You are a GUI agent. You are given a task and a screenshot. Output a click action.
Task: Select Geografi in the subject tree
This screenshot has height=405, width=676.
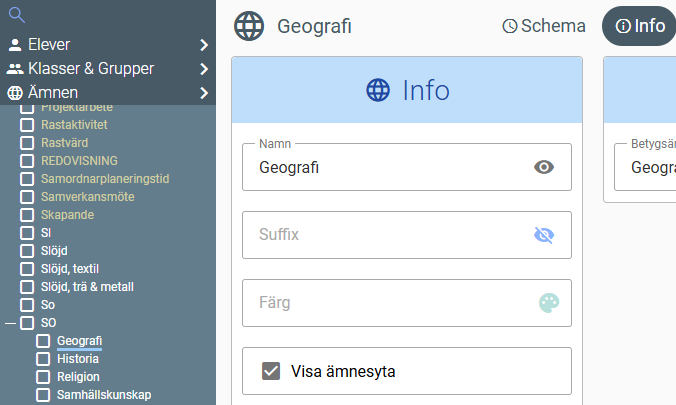pyautogui.click(x=79, y=341)
